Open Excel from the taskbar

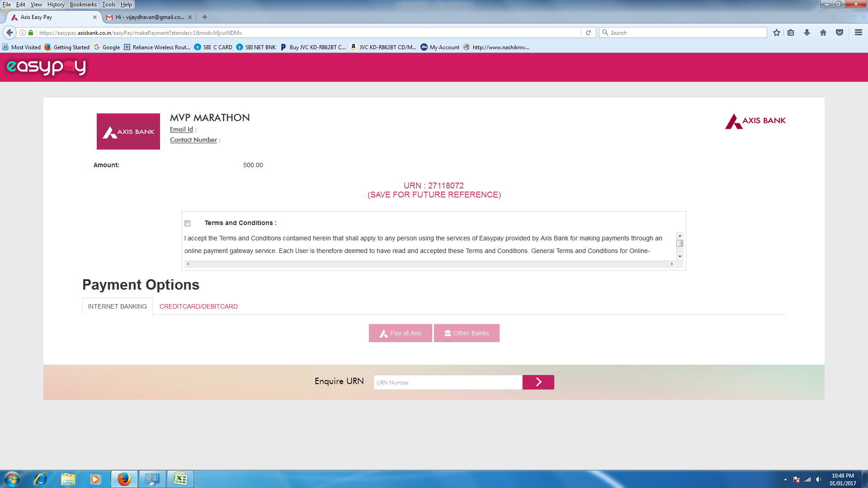180,479
